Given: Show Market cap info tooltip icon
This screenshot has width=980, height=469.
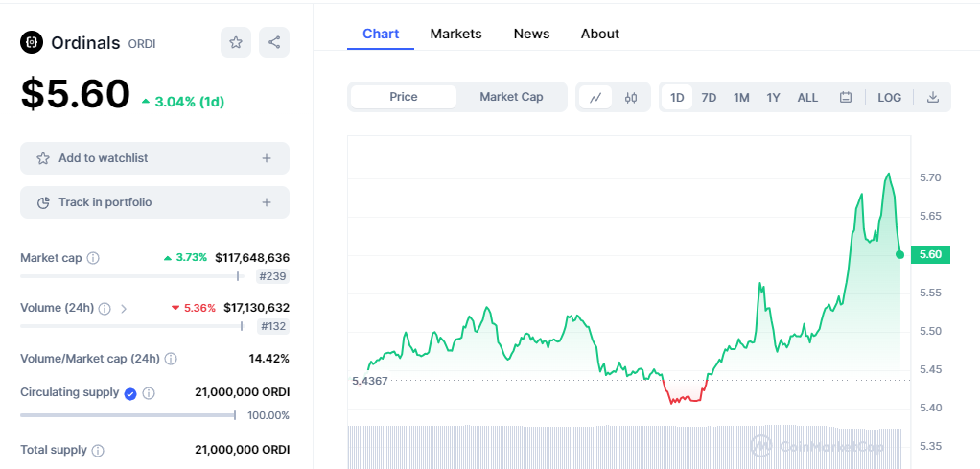Looking at the screenshot, I should coord(92,258).
